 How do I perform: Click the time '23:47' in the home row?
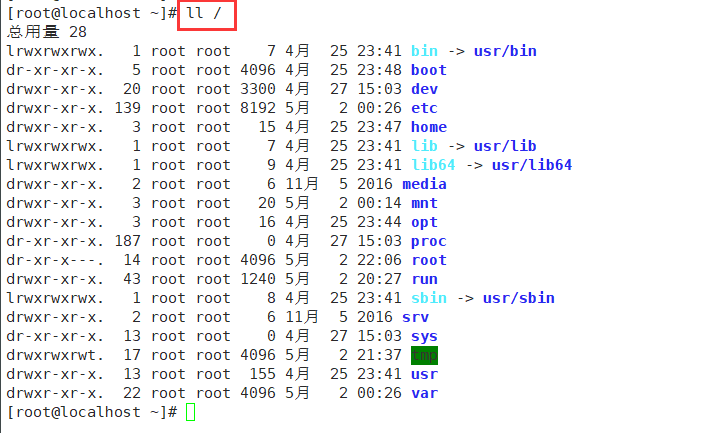point(379,127)
